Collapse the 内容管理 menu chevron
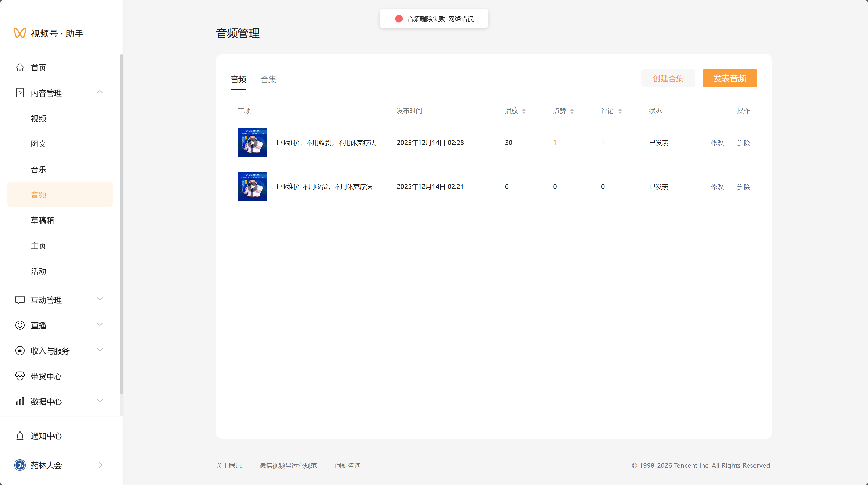 100,92
